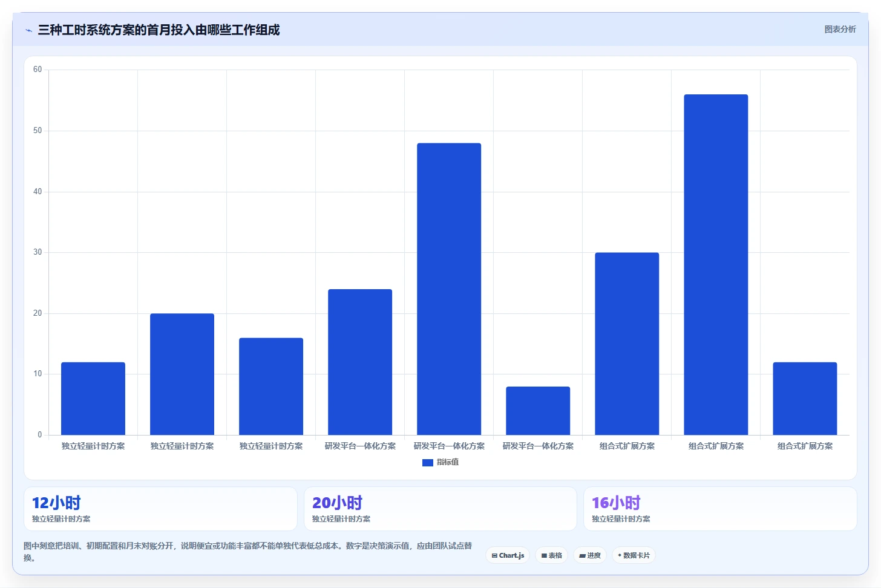Toggle the 指标值 legend color swatch
This screenshot has width=881, height=588.
tap(427, 462)
